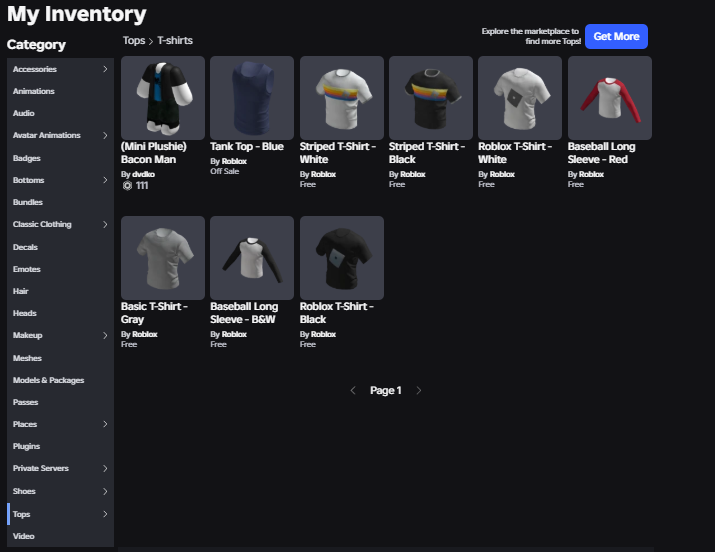Go to the previous page arrow
This screenshot has height=552, width=715.
pyautogui.click(x=353, y=390)
